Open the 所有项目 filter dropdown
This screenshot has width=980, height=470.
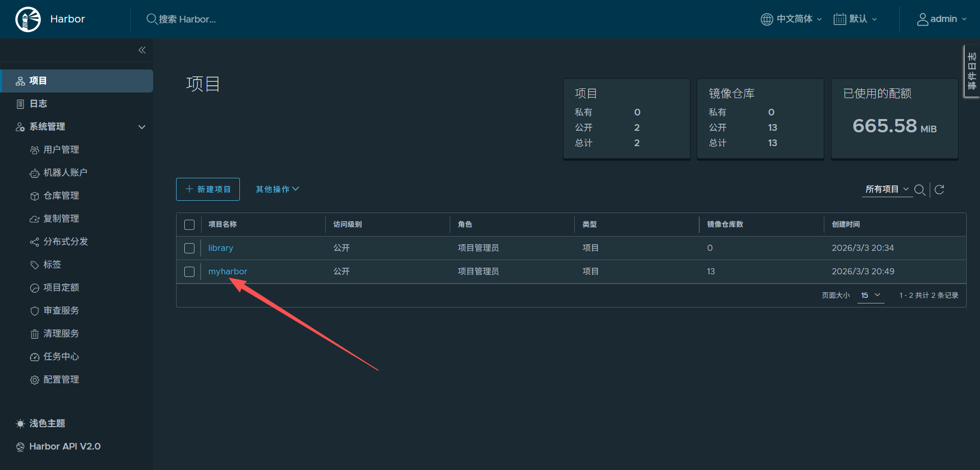click(x=887, y=189)
